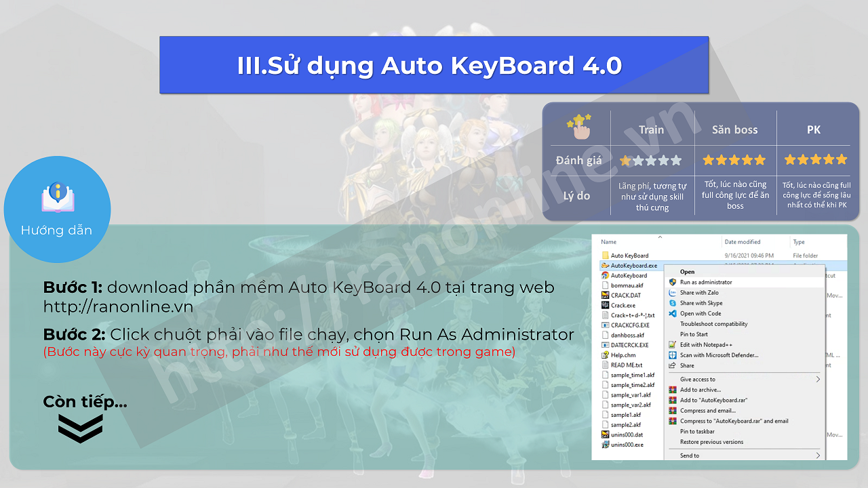Click the PK column heading
Screen dimensions: 868x488
click(814, 129)
